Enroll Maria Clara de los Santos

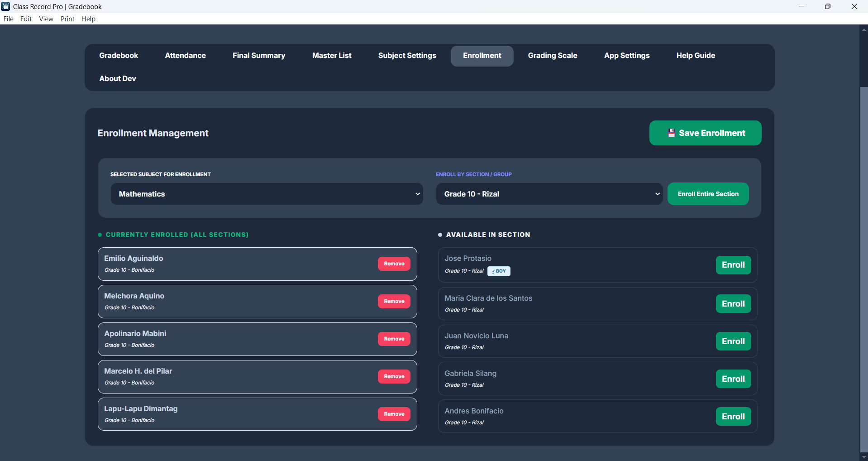(x=733, y=304)
